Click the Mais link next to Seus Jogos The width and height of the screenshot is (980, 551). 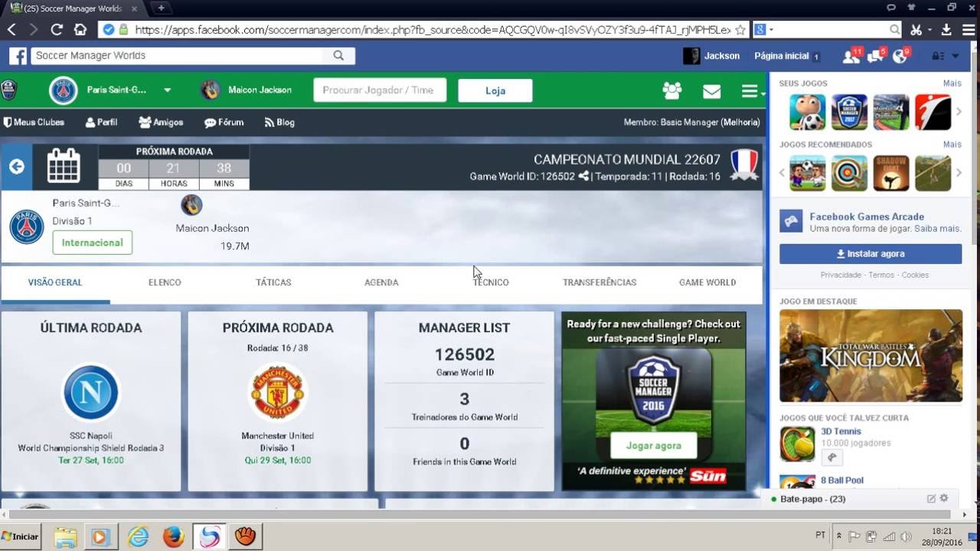(952, 83)
